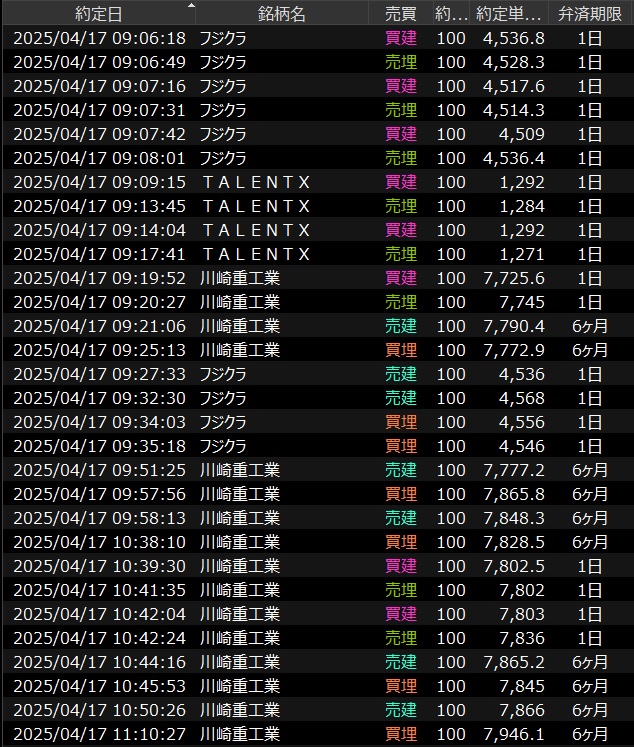The width and height of the screenshot is (634, 747).
Task: Select the price 7,772.9
Action: click(513, 350)
